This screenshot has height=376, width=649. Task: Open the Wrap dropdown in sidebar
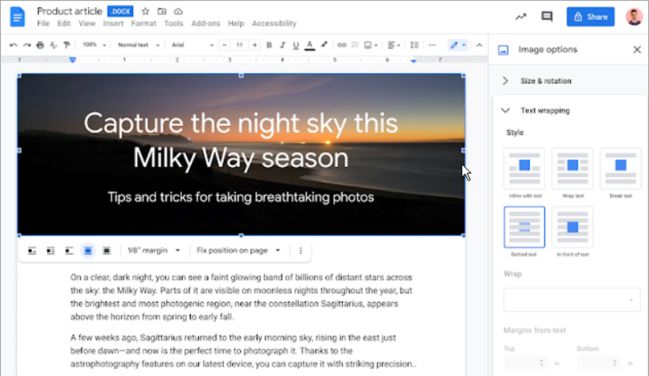point(572,299)
